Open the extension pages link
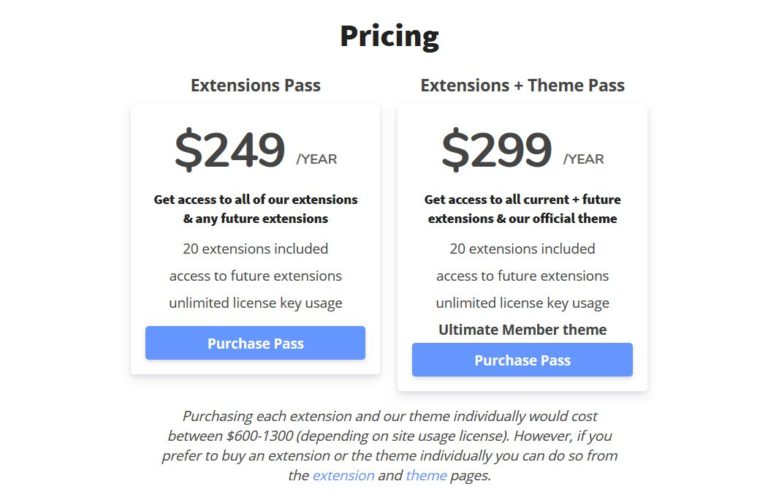 [x=343, y=475]
